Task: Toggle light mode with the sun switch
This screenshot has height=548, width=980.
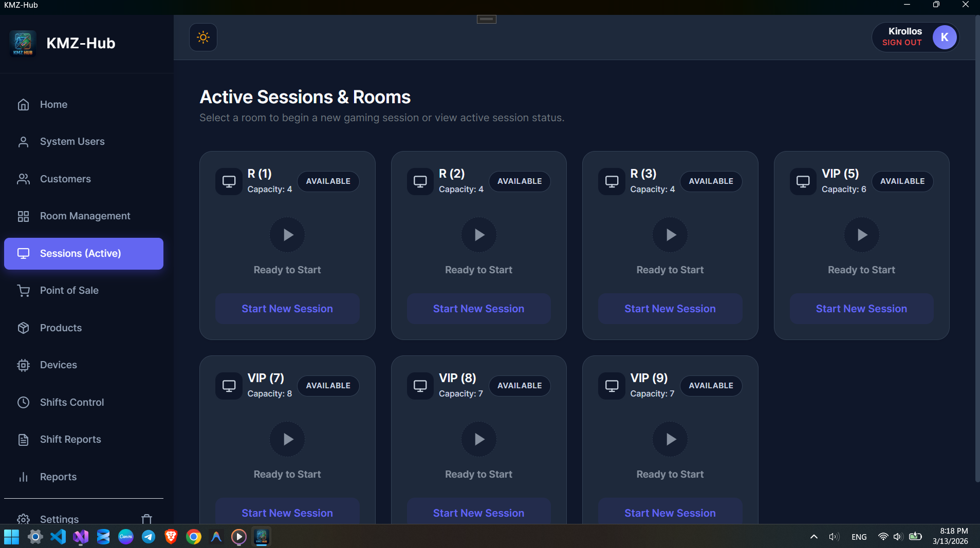Action: pos(202,37)
